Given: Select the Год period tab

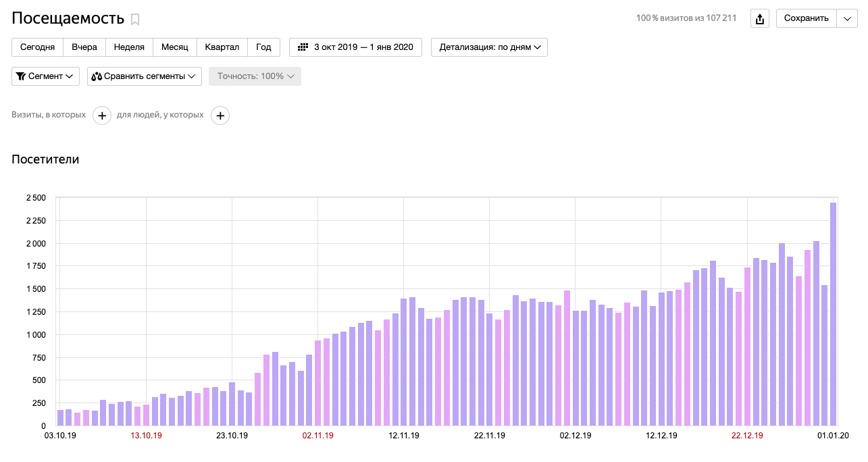Looking at the screenshot, I should (x=263, y=47).
